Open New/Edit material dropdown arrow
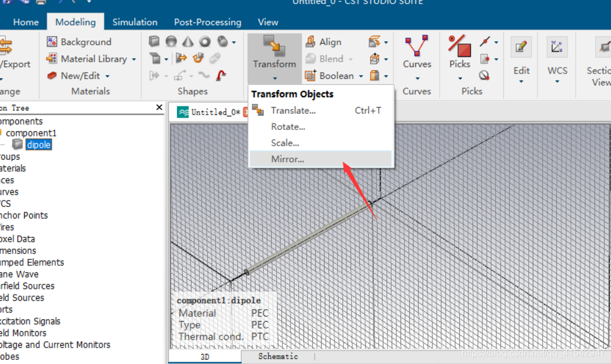The image size is (611, 364). tap(107, 76)
